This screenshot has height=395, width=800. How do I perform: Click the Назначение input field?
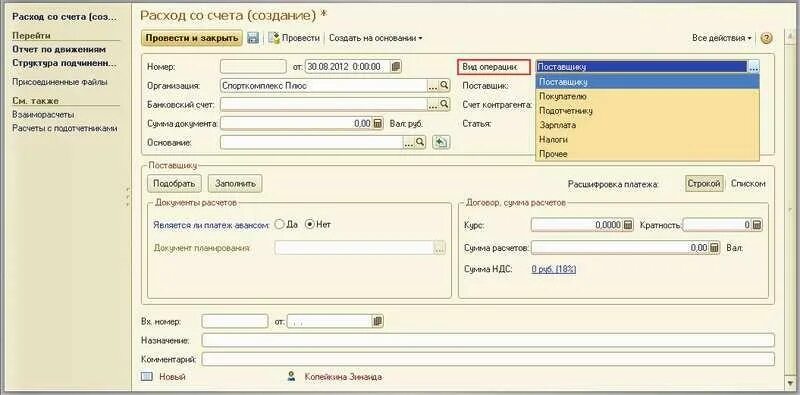click(488, 340)
